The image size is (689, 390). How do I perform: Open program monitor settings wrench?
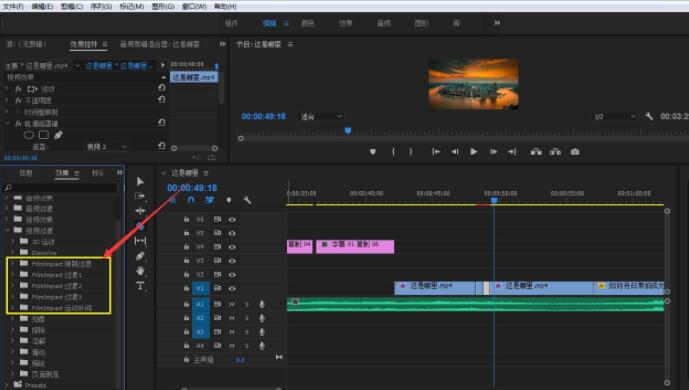(649, 116)
